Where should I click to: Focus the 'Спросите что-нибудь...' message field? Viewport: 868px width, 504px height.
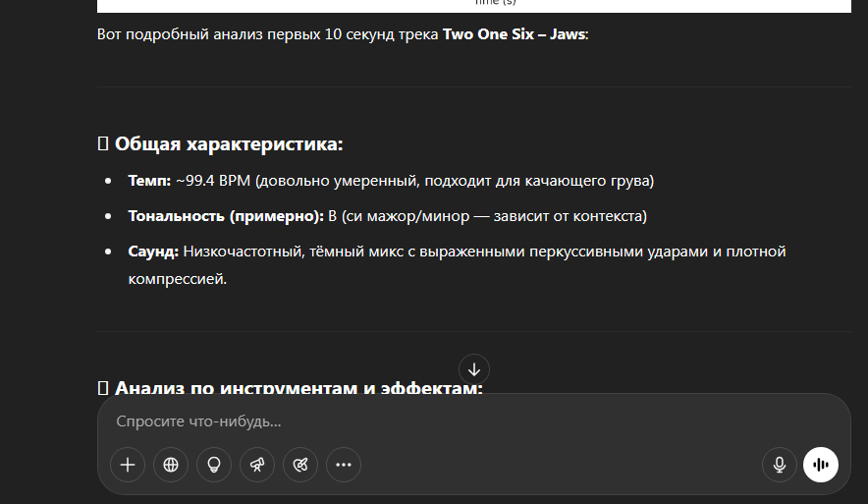[474, 421]
